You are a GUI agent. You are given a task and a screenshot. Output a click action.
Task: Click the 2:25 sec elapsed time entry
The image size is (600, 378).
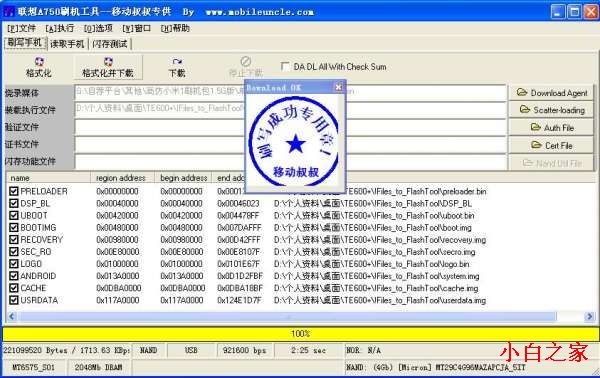[308, 350]
